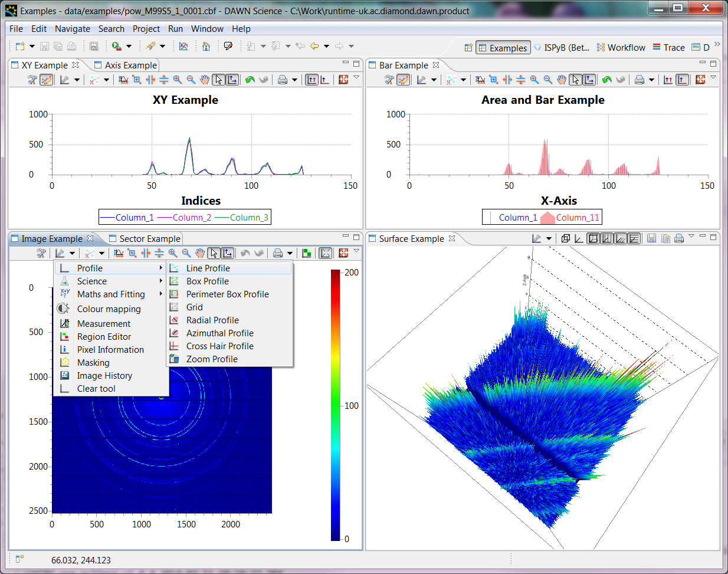728x574 pixels.
Task: Click green undo arrow in XY Example toolbar
Action: click(250, 80)
